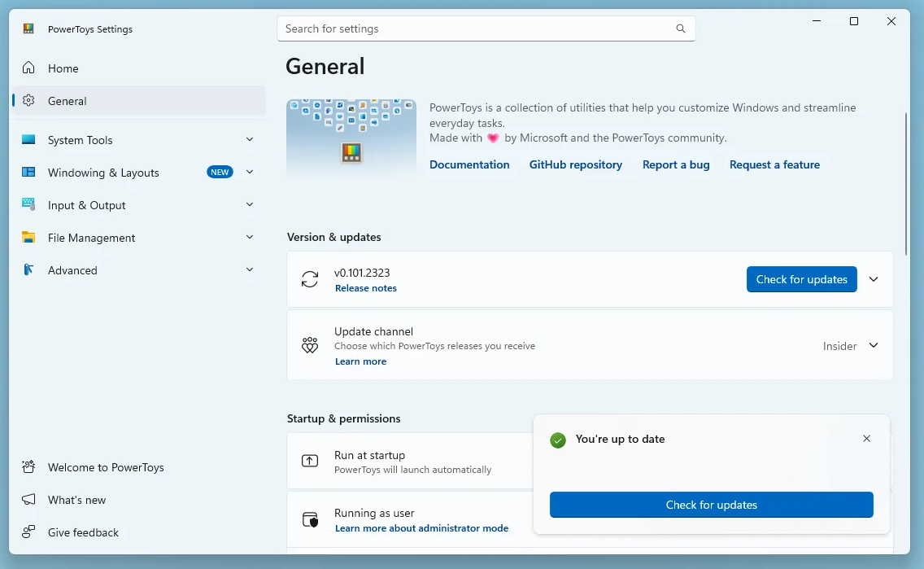The height and width of the screenshot is (569, 924).
Task: Click the What's new megaphone icon
Action: [28, 500]
